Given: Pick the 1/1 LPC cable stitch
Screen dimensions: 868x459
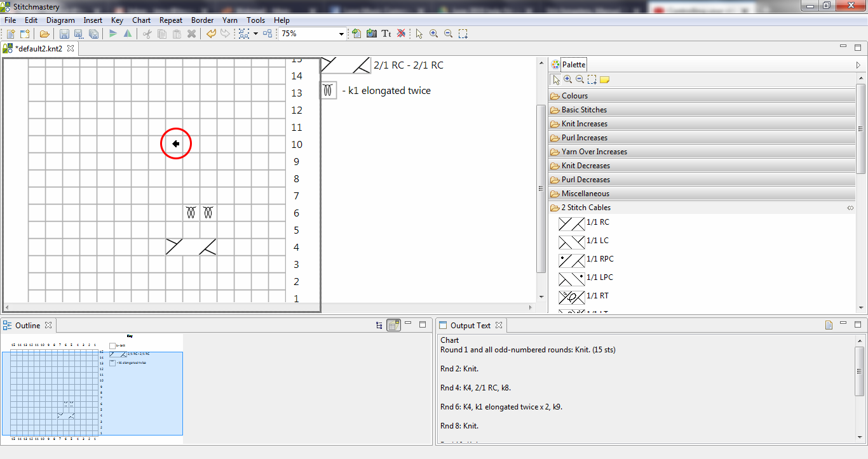Looking at the screenshot, I should [x=571, y=279].
